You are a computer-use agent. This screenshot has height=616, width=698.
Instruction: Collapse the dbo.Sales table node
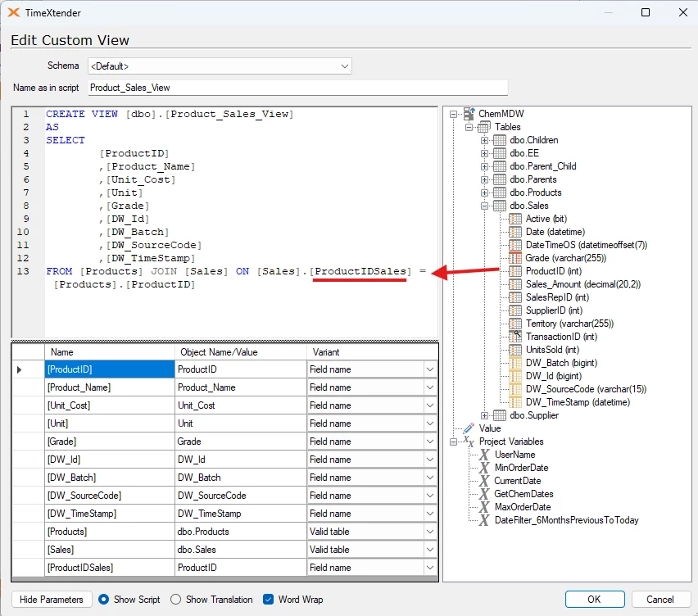point(484,206)
